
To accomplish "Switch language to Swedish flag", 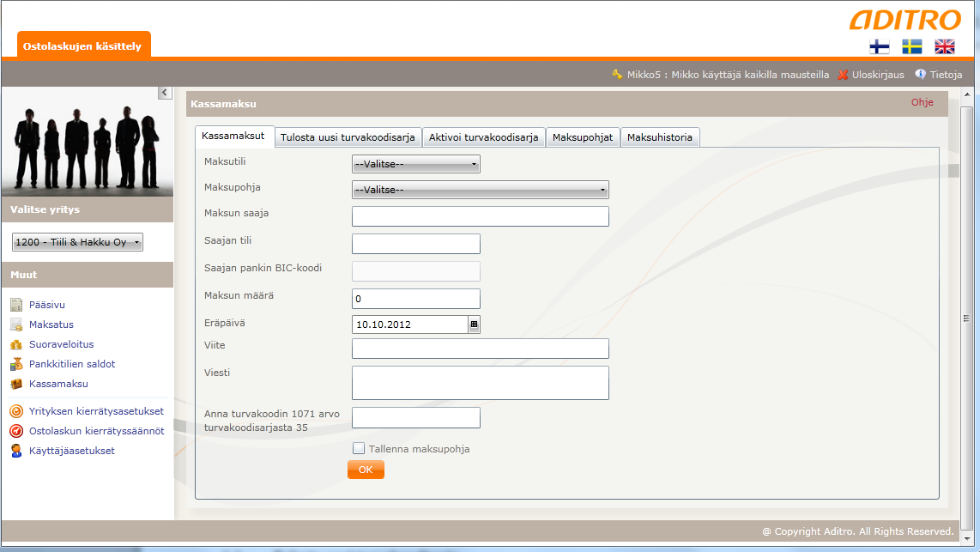I will coord(912,47).
